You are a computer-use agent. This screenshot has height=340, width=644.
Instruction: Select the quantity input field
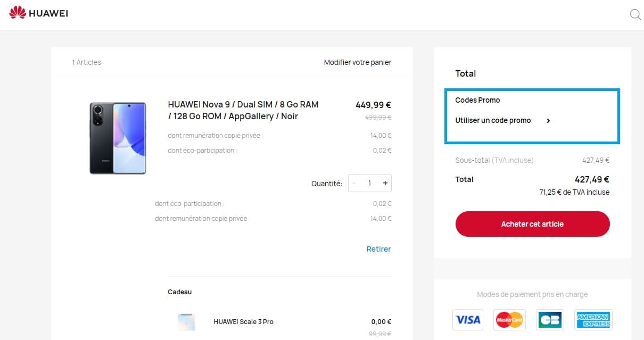[x=370, y=183]
